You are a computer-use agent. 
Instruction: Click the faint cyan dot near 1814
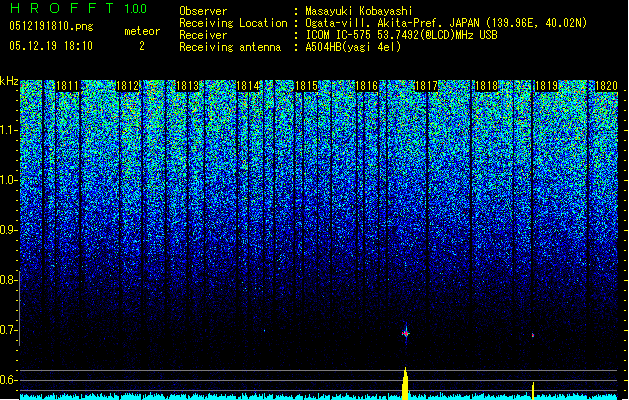264,331
